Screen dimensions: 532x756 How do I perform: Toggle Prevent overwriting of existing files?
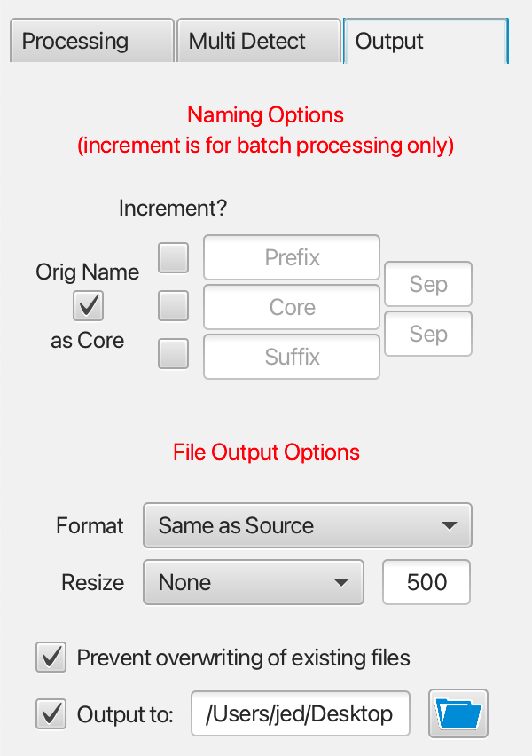coord(51,658)
